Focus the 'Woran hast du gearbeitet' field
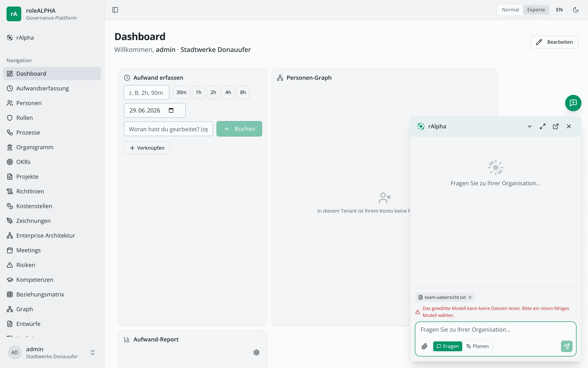Viewport: 588px width, 368px height. [168, 129]
